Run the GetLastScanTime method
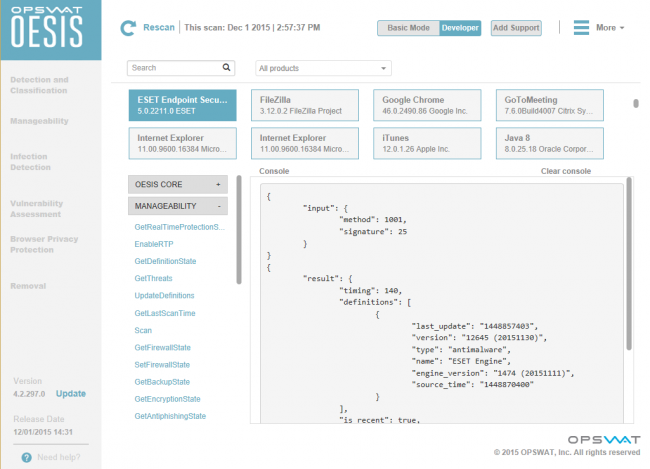Image resolution: width=650 pixels, height=469 pixels. click(x=165, y=313)
